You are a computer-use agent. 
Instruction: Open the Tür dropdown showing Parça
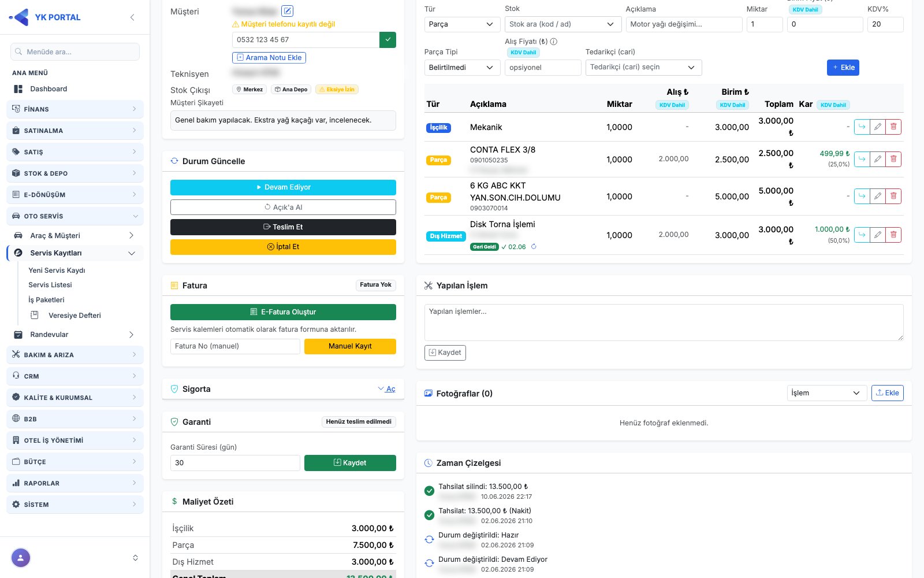pos(462,24)
